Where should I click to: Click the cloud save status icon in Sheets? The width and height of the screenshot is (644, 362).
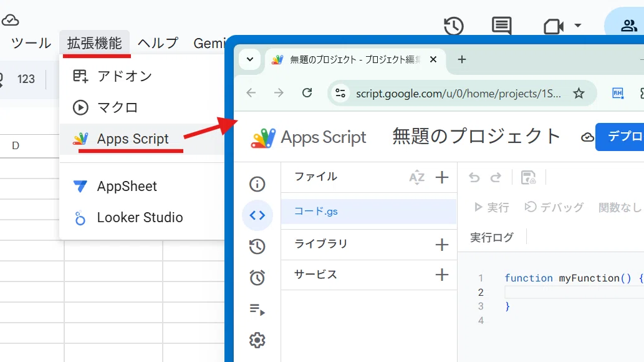click(x=10, y=20)
